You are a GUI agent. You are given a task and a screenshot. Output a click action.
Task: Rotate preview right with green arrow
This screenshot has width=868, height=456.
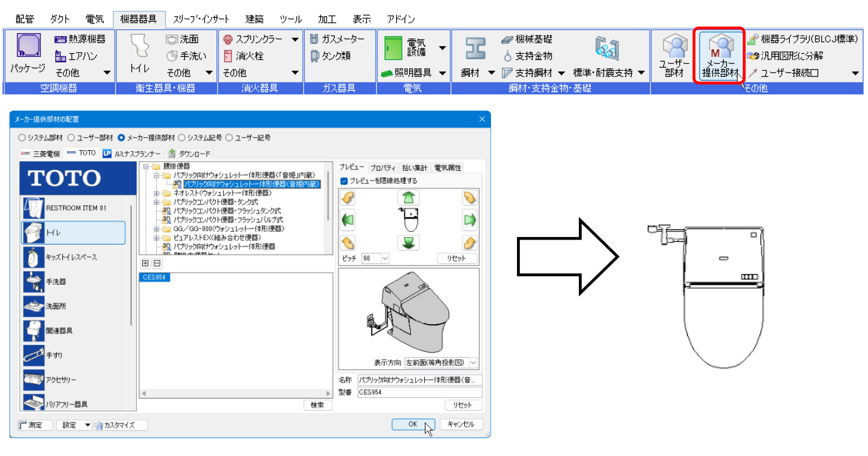tap(470, 220)
